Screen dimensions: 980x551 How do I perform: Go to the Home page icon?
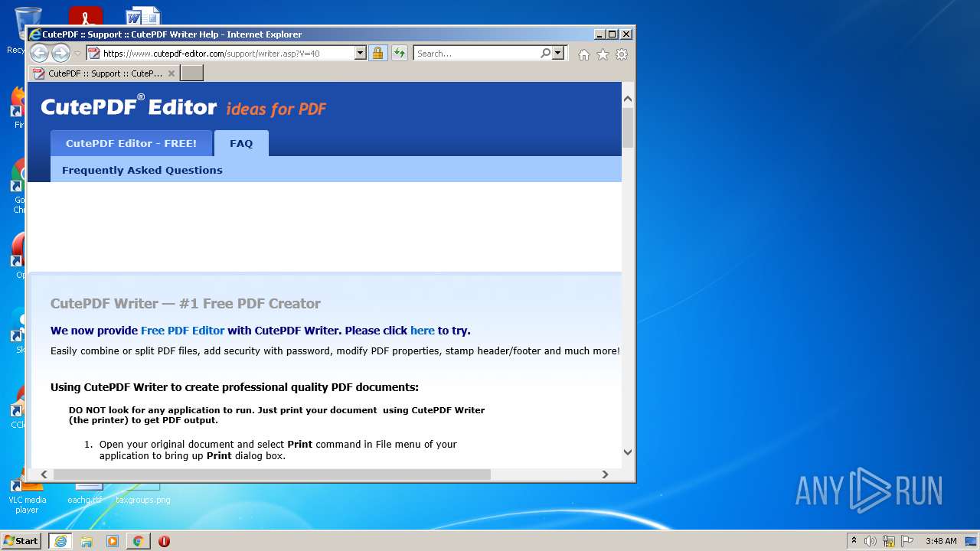coord(584,54)
